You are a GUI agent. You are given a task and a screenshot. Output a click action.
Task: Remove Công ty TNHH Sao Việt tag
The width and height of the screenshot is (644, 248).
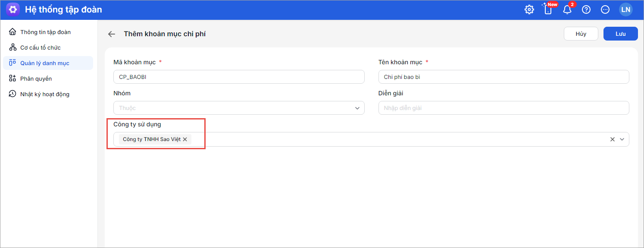185,139
